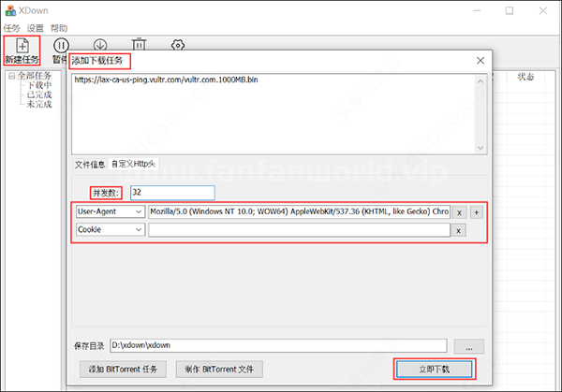
Task: Close the Add Download Task dialog
Action: 481,61
